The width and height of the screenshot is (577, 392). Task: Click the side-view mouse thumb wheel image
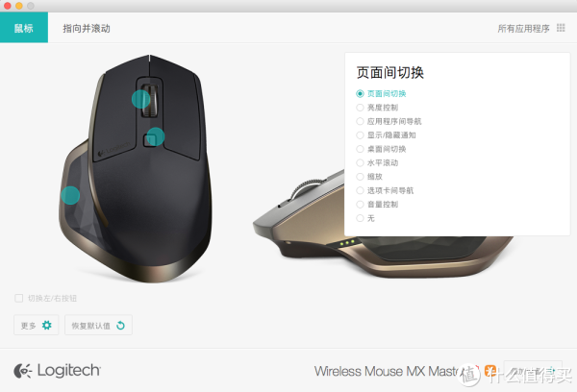point(309,185)
